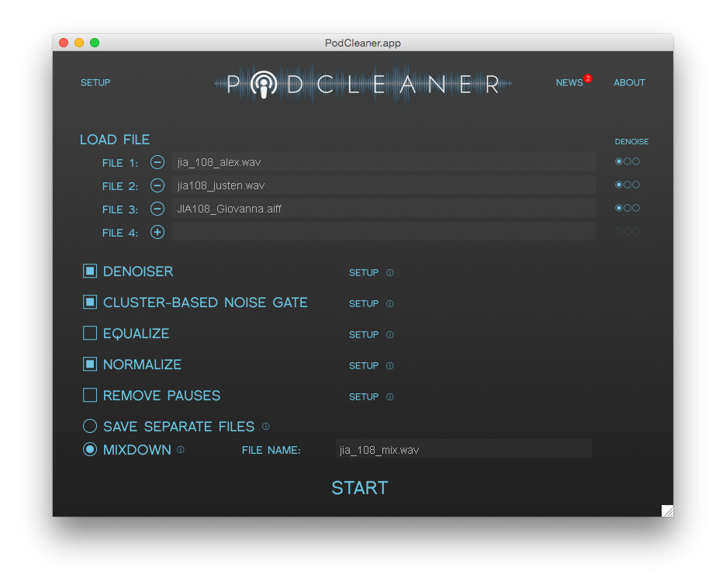Remove File 2 with its minus icon
The width and height of the screenshot is (726, 588).
point(157,185)
